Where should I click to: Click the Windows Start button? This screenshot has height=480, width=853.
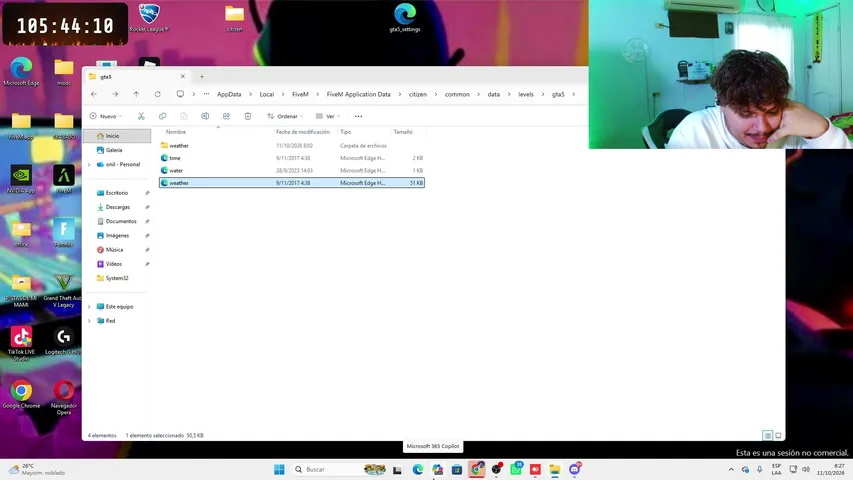279,469
